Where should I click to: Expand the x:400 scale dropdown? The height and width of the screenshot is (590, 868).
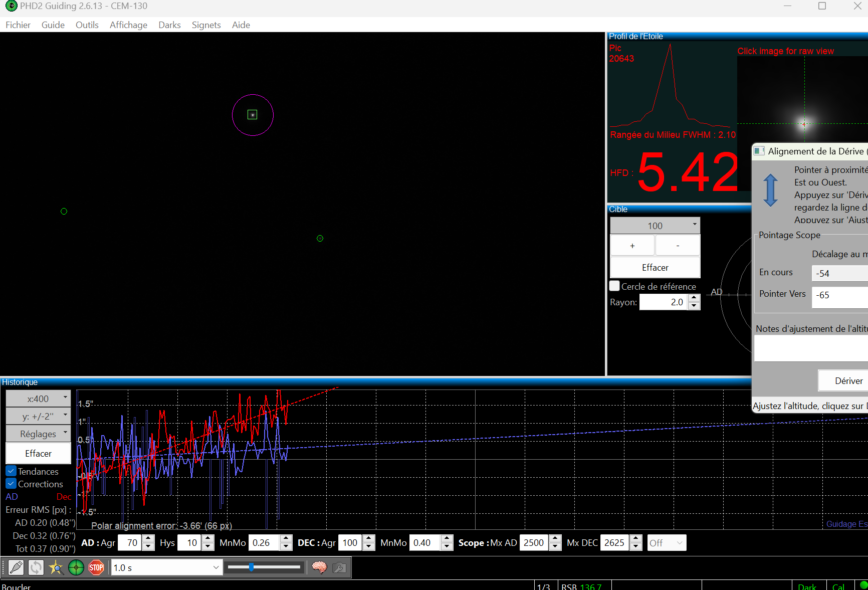point(38,399)
